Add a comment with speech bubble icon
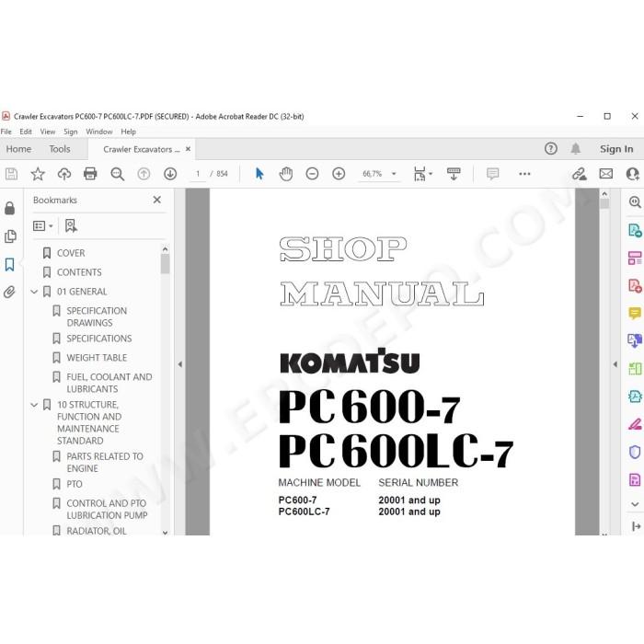Viewport: 644px width, 644px height. [x=492, y=174]
